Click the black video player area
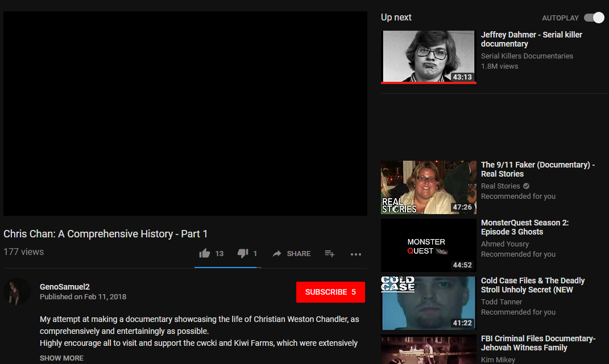Viewport: 609px width, 364px height. [185, 114]
